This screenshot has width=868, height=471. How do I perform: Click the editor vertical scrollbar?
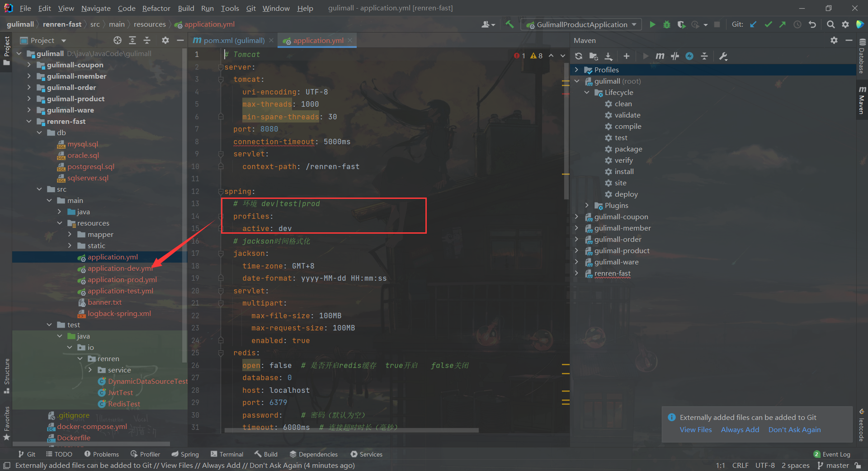click(x=566, y=131)
